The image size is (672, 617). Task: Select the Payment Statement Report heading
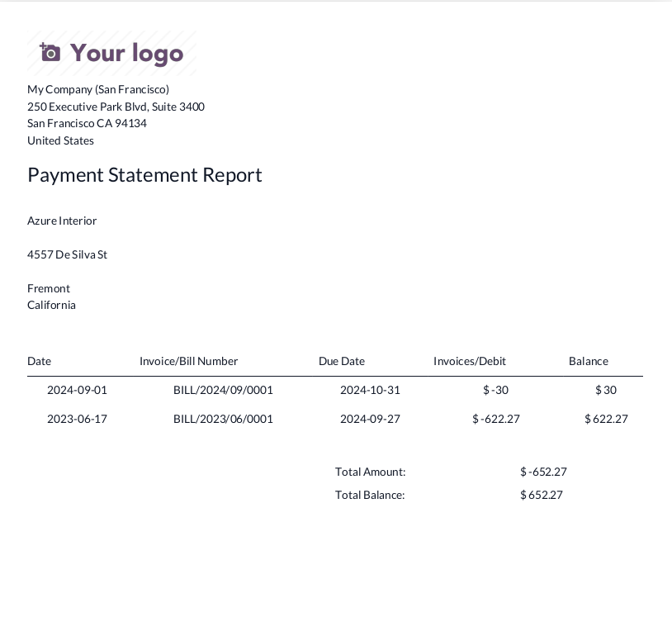coord(144,175)
